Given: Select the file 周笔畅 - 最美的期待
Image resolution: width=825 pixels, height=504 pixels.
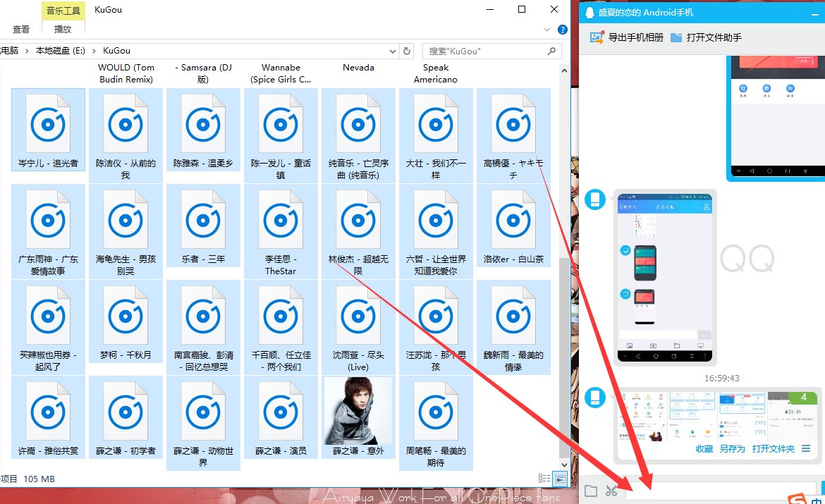Looking at the screenshot, I should pos(436,423).
